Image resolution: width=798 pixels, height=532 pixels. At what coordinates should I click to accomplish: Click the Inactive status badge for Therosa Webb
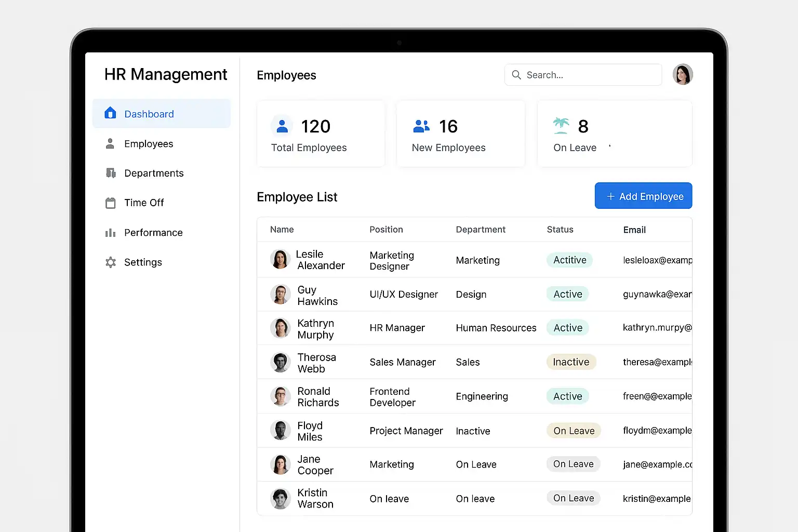[x=571, y=362]
